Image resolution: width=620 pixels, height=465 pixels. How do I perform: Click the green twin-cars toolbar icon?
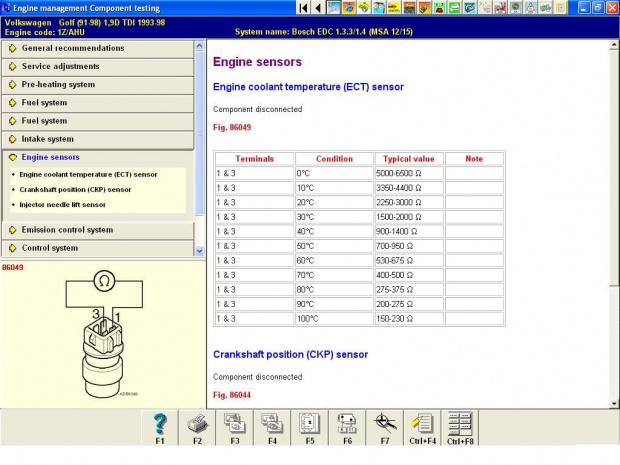click(x=545, y=8)
